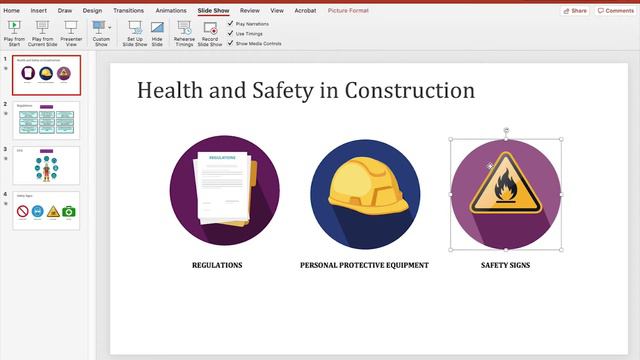Click top-right resize handle of selected picture
This screenshot has width=640, height=360.
[561, 140]
